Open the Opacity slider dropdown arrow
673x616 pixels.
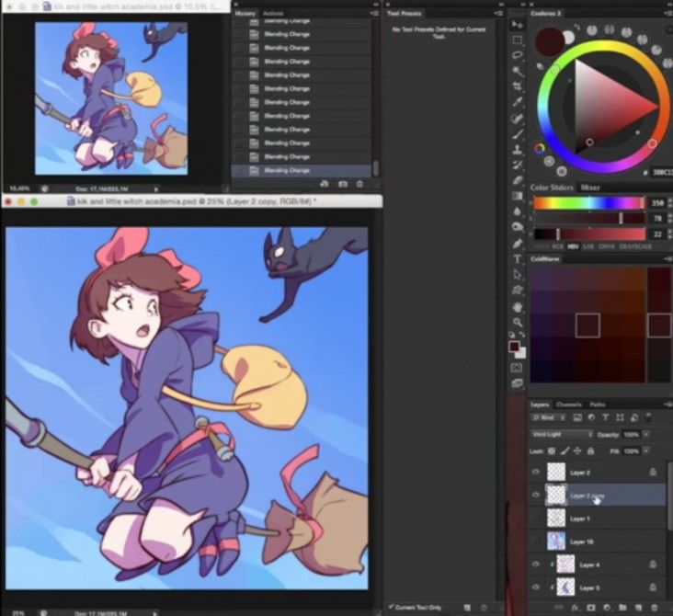[x=646, y=435]
